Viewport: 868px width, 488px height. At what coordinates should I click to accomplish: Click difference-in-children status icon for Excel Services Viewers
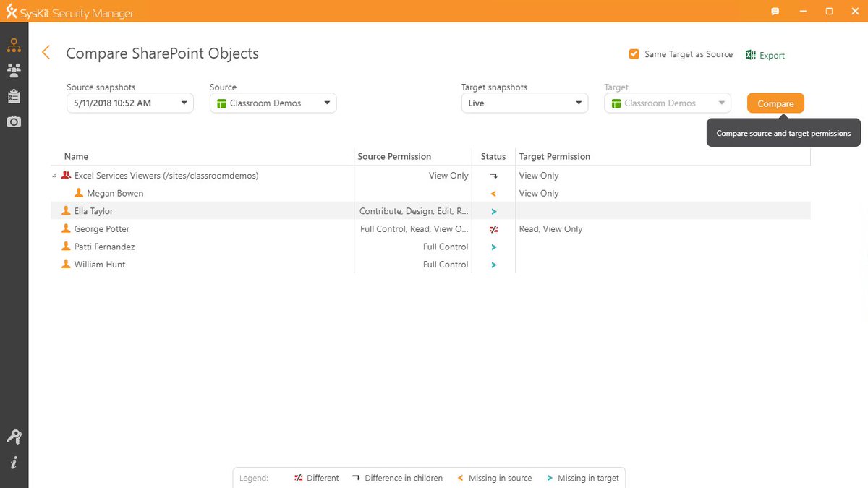coord(493,176)
